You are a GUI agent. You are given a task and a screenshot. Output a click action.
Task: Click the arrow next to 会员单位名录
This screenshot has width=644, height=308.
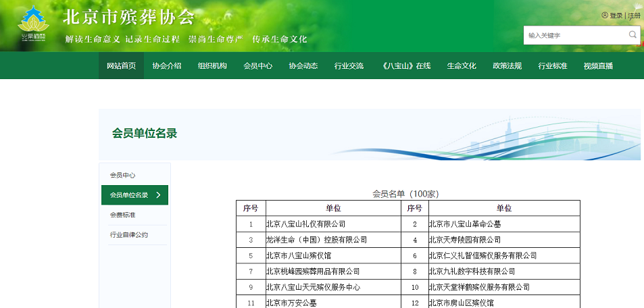(x=158, y=195)
